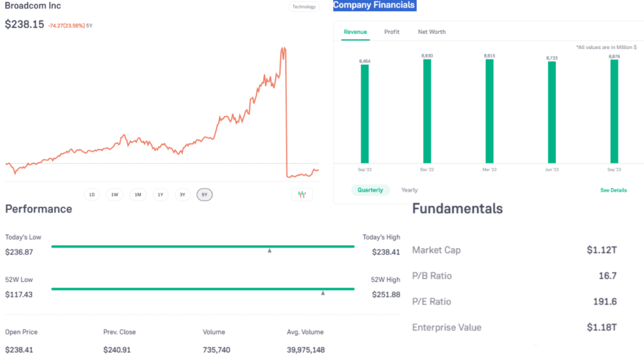The height and width of the screenshot is (362, 644).
Task: Choose the 3Y chart range
Action: coord(182,195)
